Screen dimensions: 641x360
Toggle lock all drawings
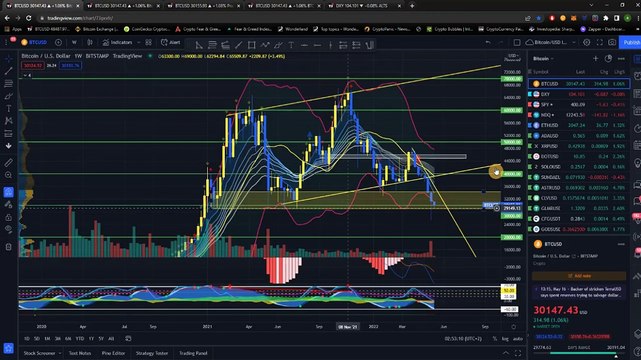9,217
